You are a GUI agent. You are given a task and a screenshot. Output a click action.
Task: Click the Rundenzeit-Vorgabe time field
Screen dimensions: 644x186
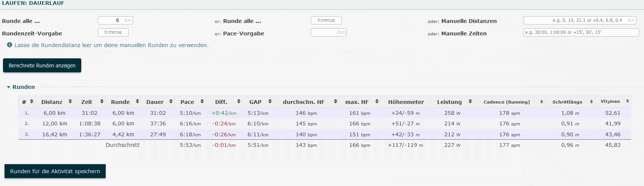click(113, 32)
